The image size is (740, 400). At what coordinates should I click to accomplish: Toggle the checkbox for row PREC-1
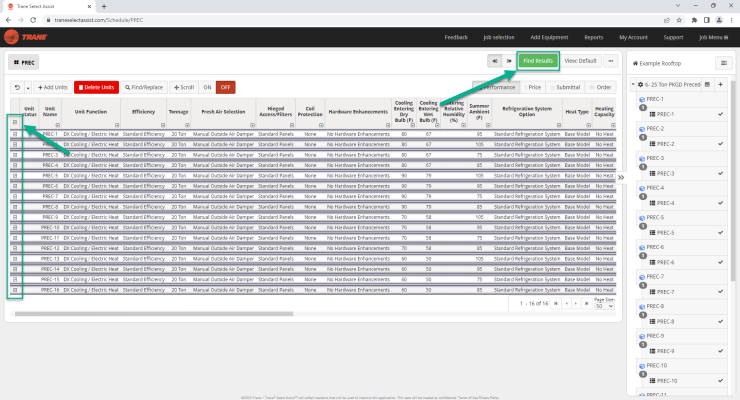click(15, 134)
